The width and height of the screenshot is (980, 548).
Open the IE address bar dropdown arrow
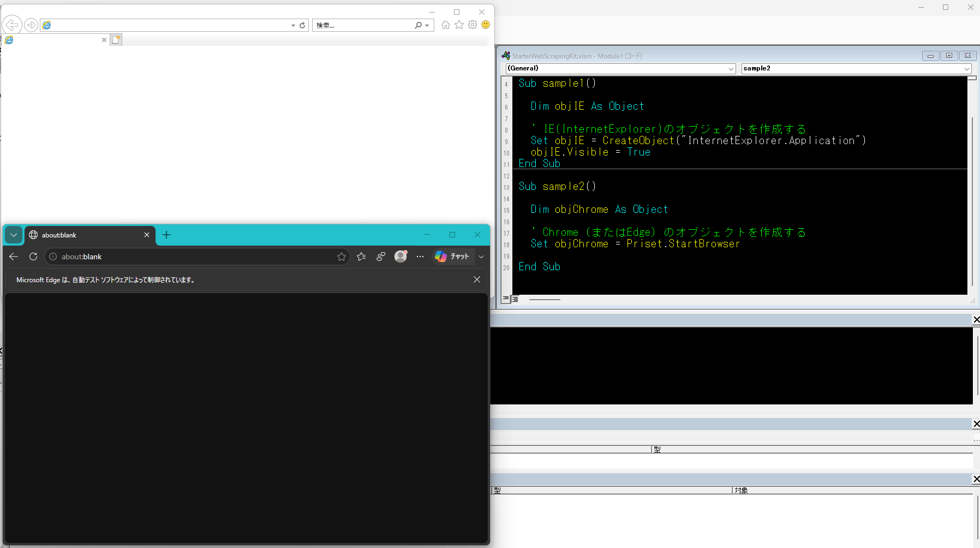(293, 25)
